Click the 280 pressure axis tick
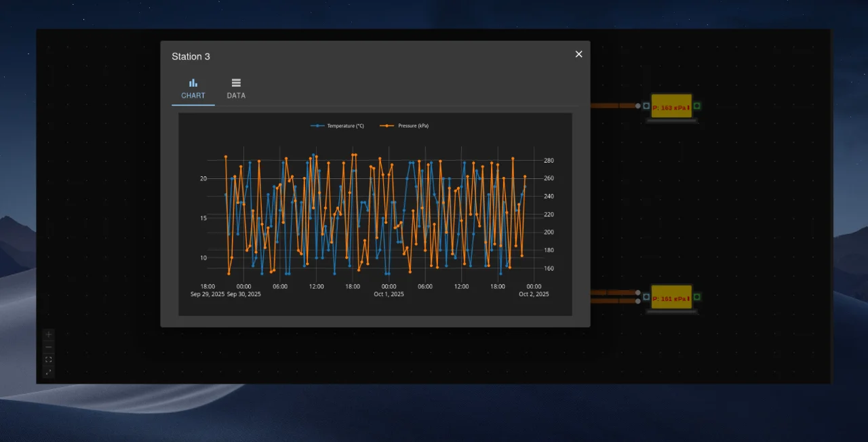 [549, 161]
